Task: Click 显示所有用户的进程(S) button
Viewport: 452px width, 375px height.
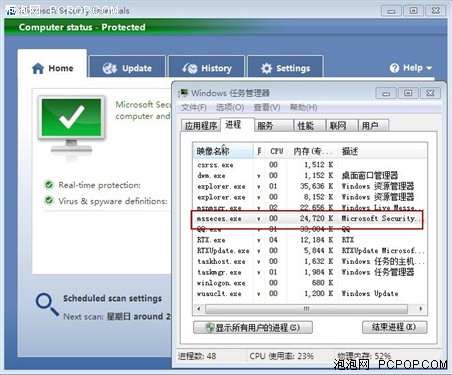Action: coord(253,328)
